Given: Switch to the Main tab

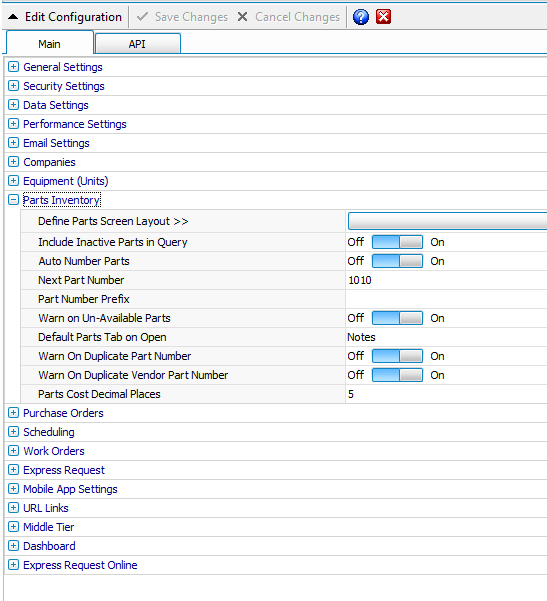Looking at the screenshot, I should click(x=49, y=44).
